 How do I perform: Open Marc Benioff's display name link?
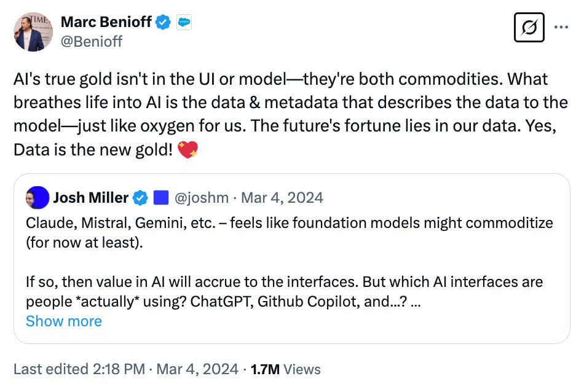click(x=106, y=23)
